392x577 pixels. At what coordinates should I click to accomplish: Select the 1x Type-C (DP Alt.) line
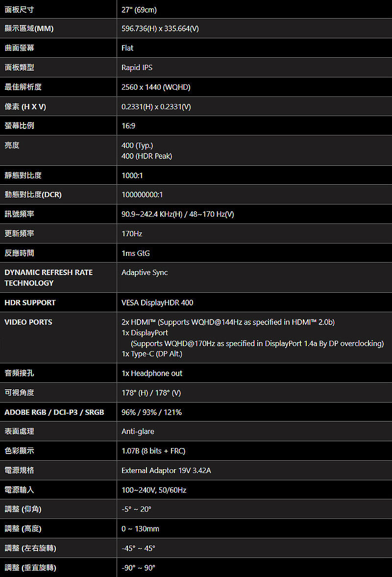[x=152, y=353]
